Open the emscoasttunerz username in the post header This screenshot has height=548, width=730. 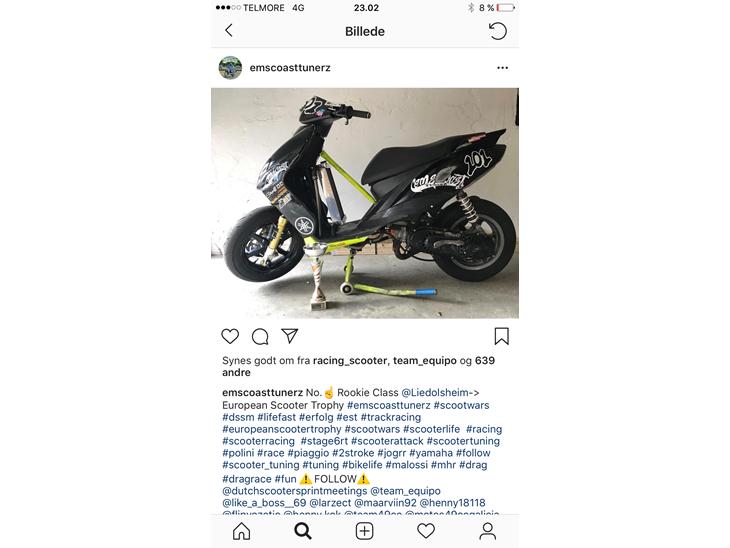pyautogui.click(x=290, y=68)
